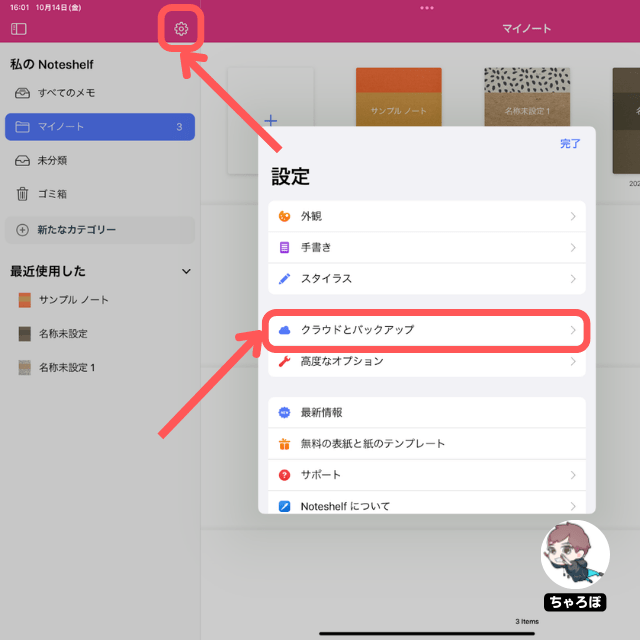The height and width of the screenshot is (640, 640).
Task: Click the NEW badge icon beside 最新情報
Action: click(284, 413)
